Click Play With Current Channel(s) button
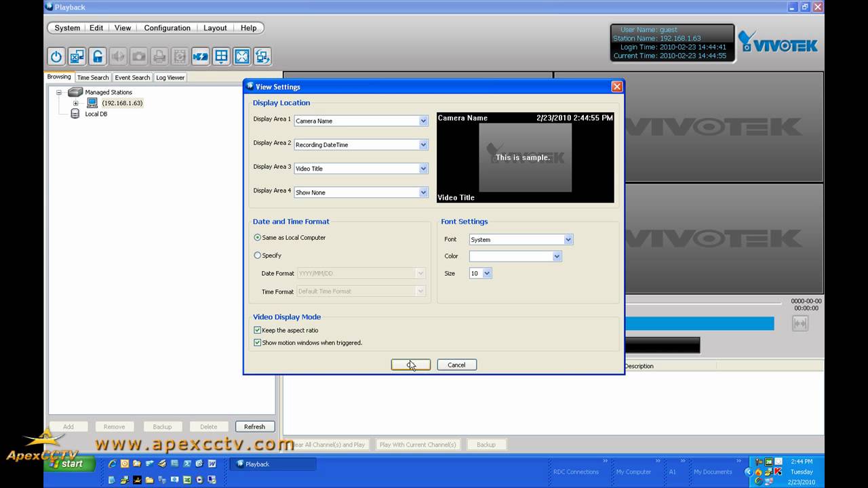This screenshot has height=488, width=868. click(x=418, y=445)
